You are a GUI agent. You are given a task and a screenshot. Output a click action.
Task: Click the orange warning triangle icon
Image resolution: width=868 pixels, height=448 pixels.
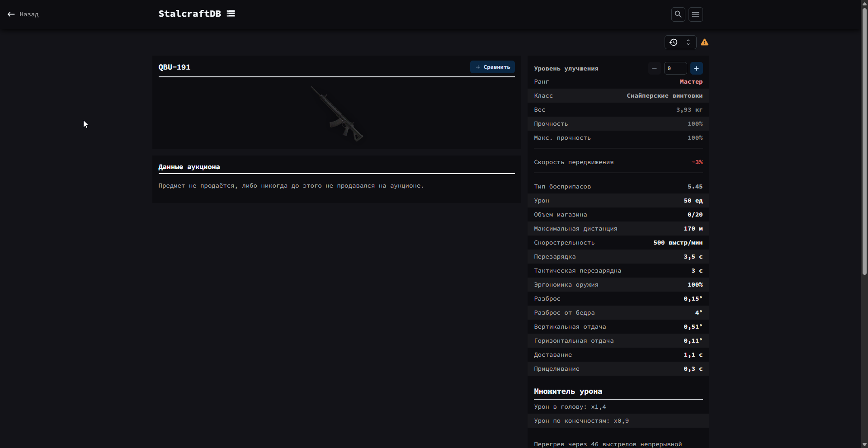[704, 42]
